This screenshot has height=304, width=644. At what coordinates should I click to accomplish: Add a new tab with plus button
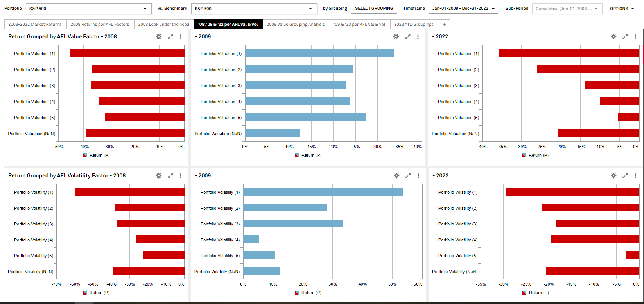444,24
